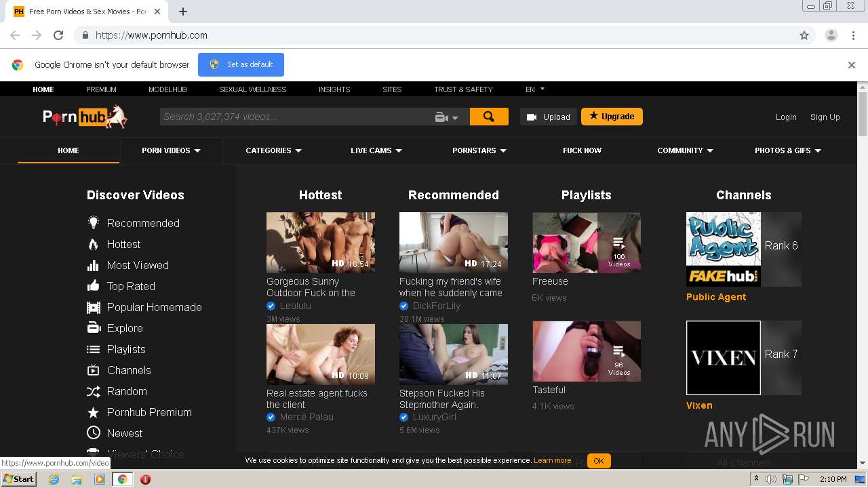This screenshot has height=488, width=868.
Task: Go back with the browser back arrow
Action: 15,35
